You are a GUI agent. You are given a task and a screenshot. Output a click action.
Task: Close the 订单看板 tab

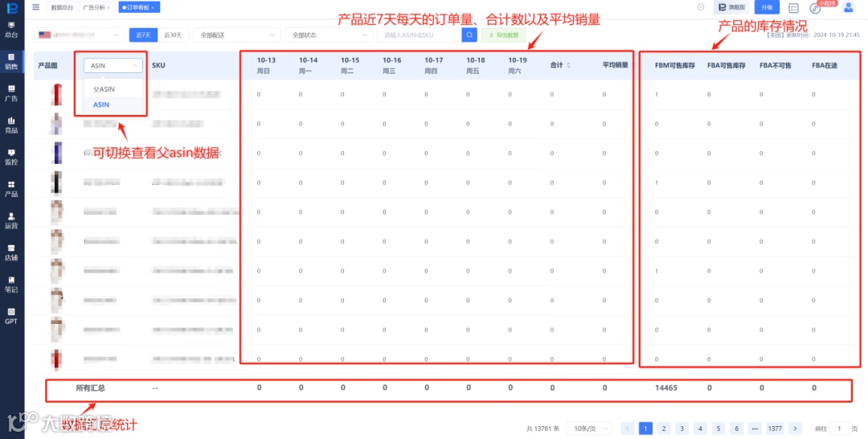[x=152, y=8]
